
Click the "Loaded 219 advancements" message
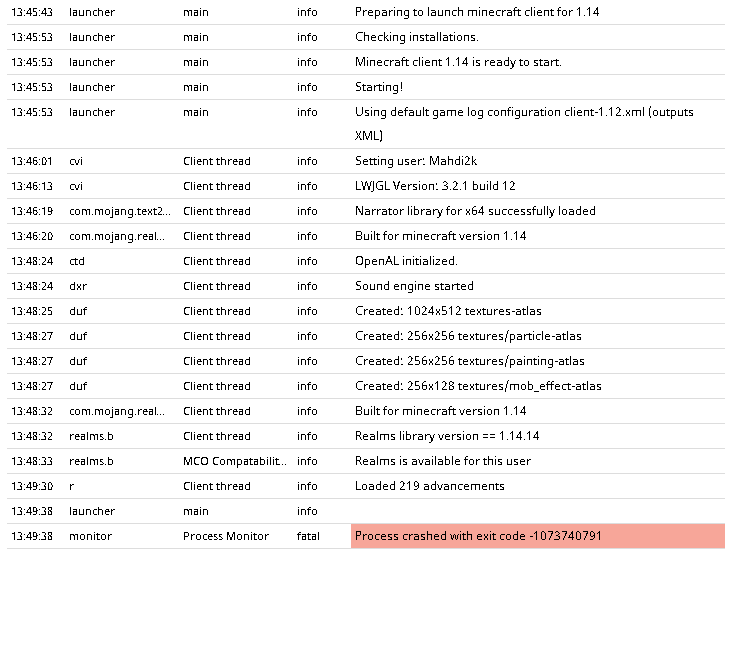tap(429, 486)
